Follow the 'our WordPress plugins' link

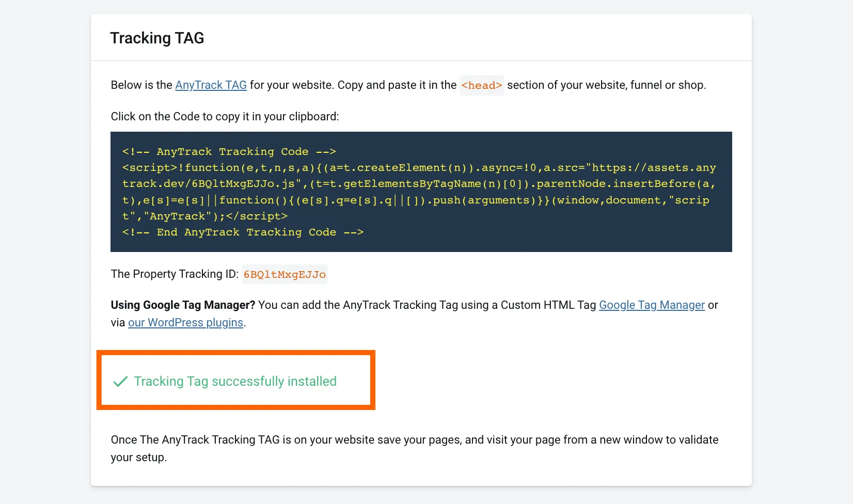[x=185, y=323]
